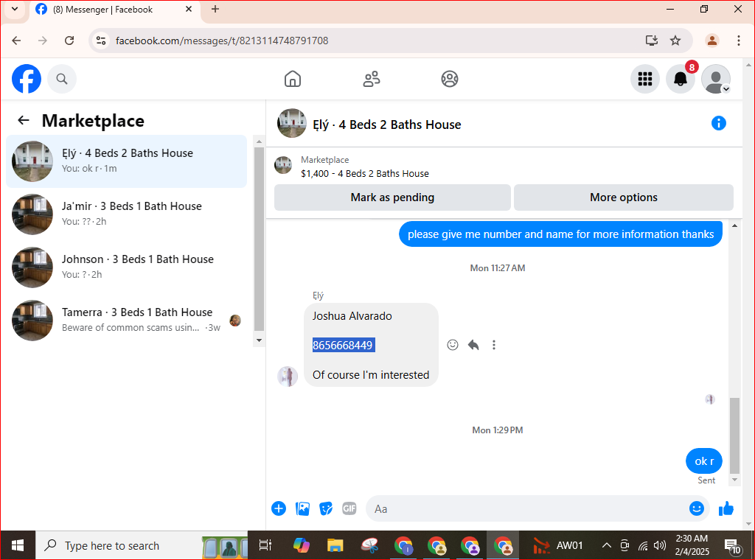Open the notification center with 10 badge
Screen dimensions: 755x560
pyautogui.click(x=733, y=546)
